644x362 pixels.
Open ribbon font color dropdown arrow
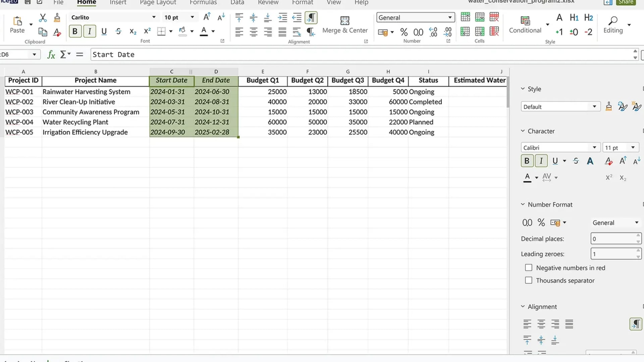point(213,32)
